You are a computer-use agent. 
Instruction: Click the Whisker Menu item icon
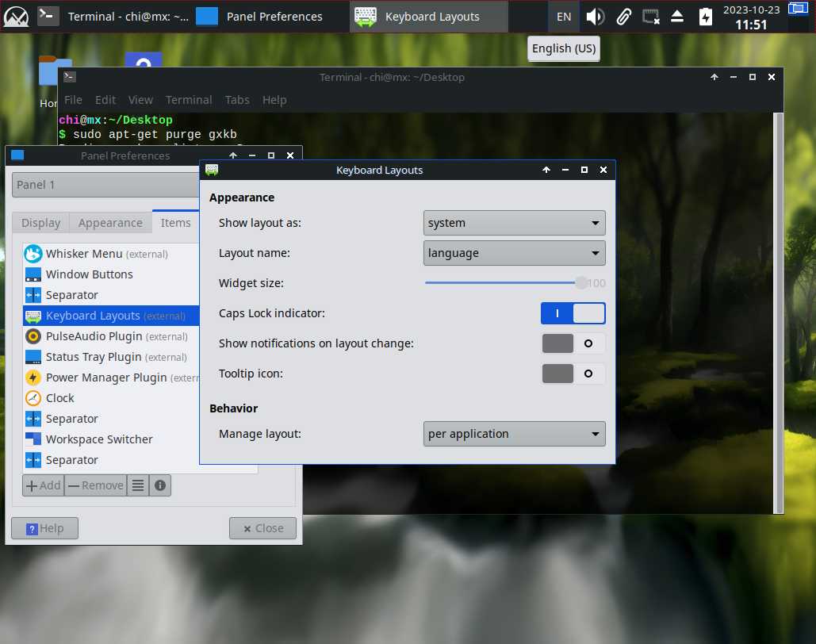(33, 254)
